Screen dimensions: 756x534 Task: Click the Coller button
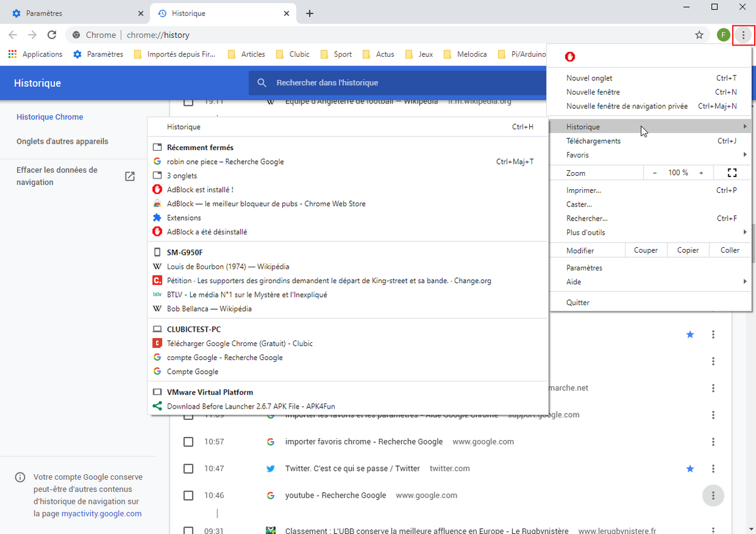point(730,250)
